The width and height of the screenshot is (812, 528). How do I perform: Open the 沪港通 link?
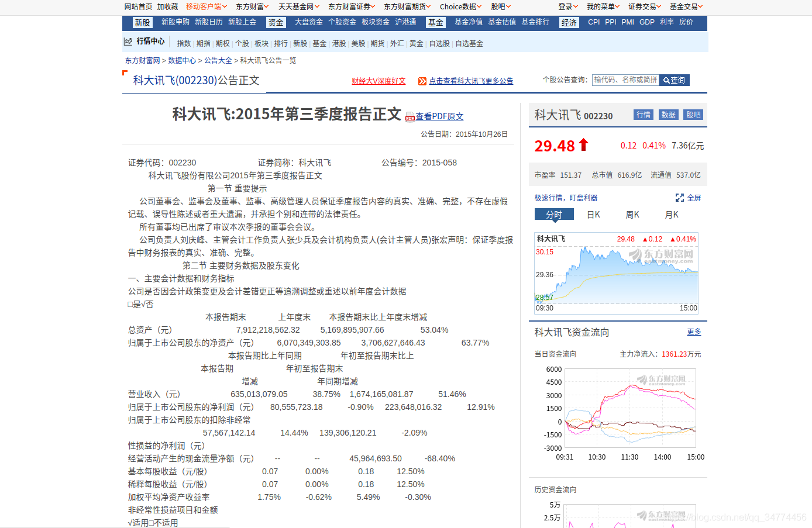tap(405, 22)
